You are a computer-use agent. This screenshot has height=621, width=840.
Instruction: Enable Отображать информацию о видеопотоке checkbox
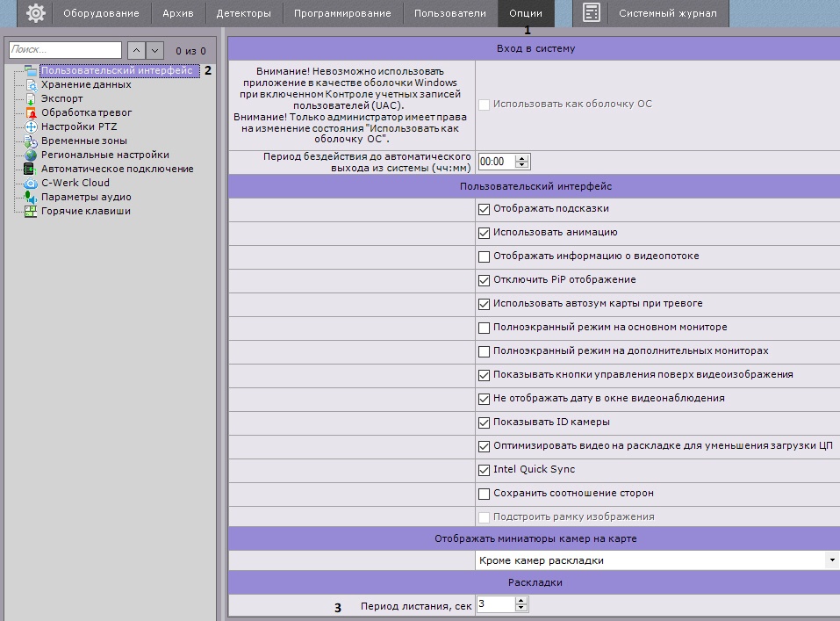(484, 256)
